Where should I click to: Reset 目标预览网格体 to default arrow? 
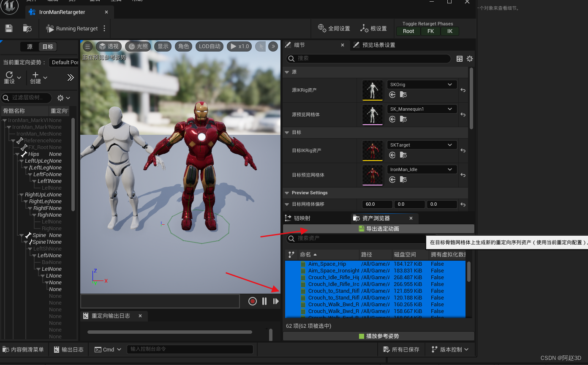point(463,175)
